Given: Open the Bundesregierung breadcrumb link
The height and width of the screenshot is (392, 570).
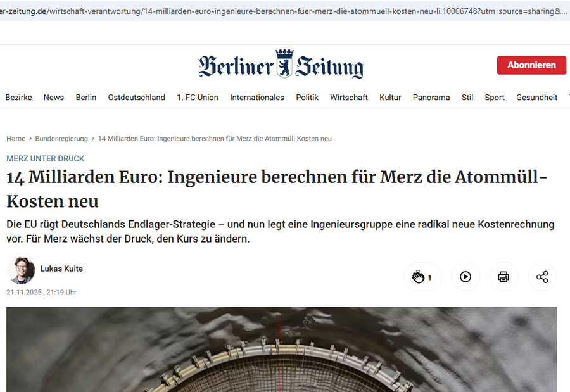Looking at the screenshot, I should click(x=61, y=138).
